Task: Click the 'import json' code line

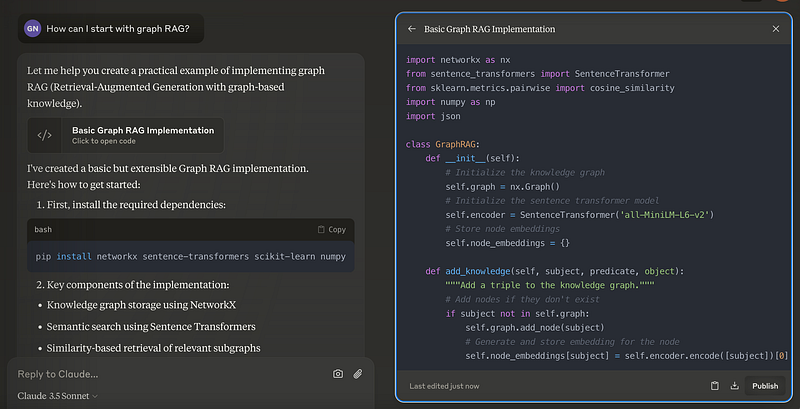Action: pos(433,116)
